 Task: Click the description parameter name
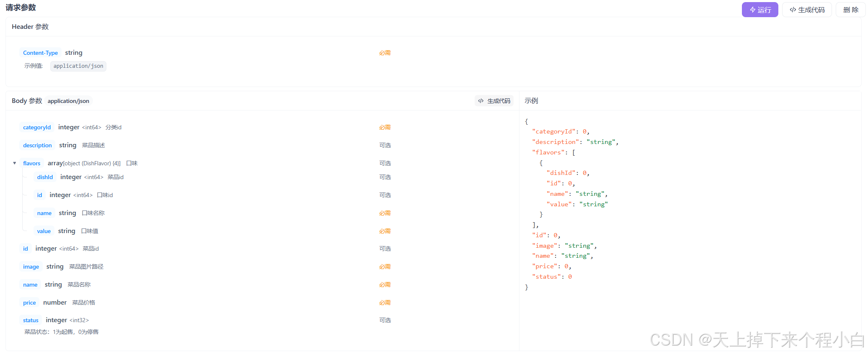click(x=37, y=145)
